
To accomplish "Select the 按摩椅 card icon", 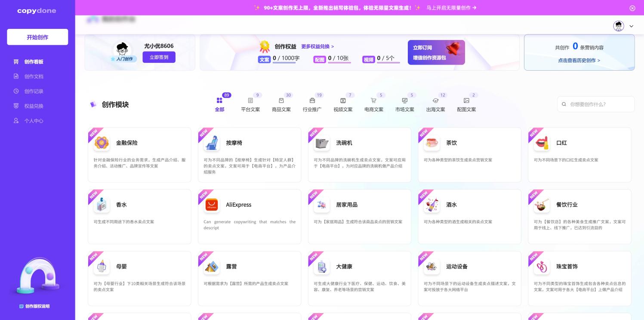I will pos(212,143).
